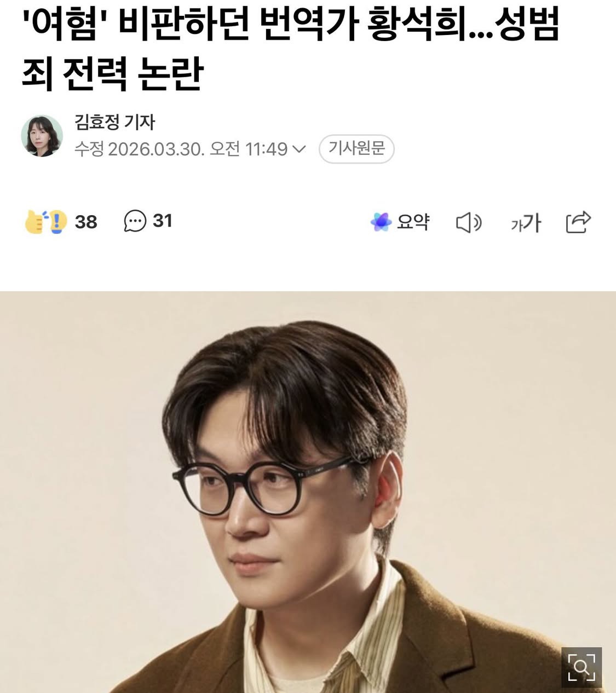Expand date details chevron next to 11:49

[300, 149]
